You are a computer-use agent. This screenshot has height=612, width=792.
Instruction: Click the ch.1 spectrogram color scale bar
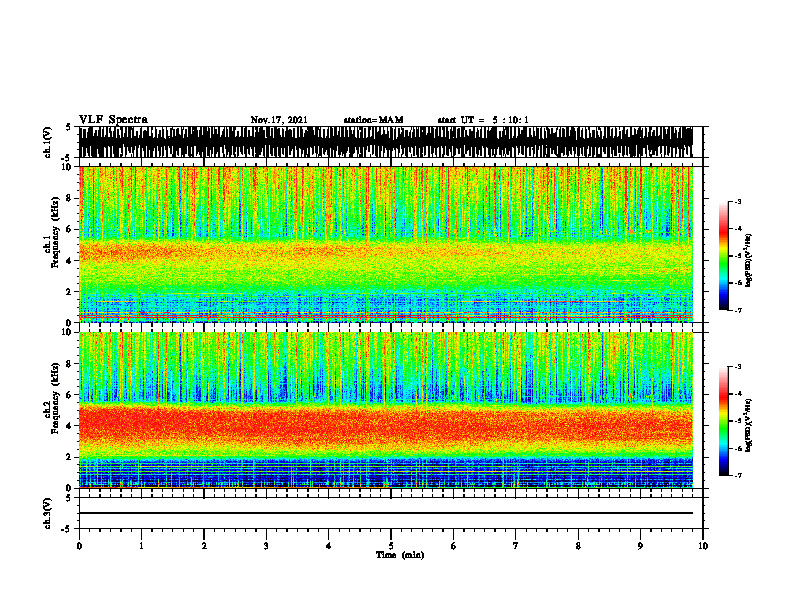pos(724,256)
